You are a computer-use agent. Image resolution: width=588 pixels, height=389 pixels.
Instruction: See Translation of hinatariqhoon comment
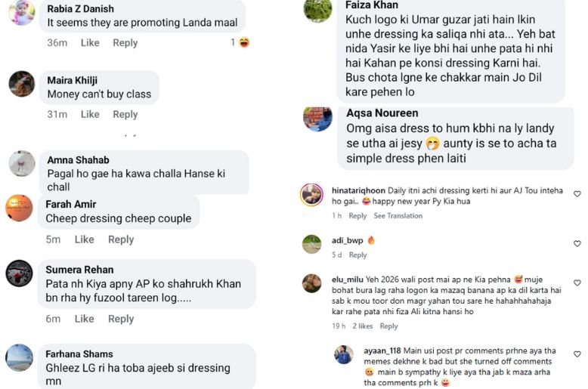coord(398,216)
